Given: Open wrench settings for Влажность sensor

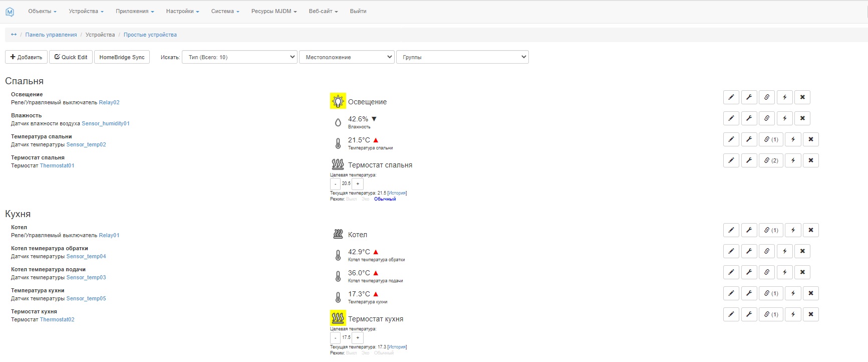Looking at the screenshot, I should (749, 118).
